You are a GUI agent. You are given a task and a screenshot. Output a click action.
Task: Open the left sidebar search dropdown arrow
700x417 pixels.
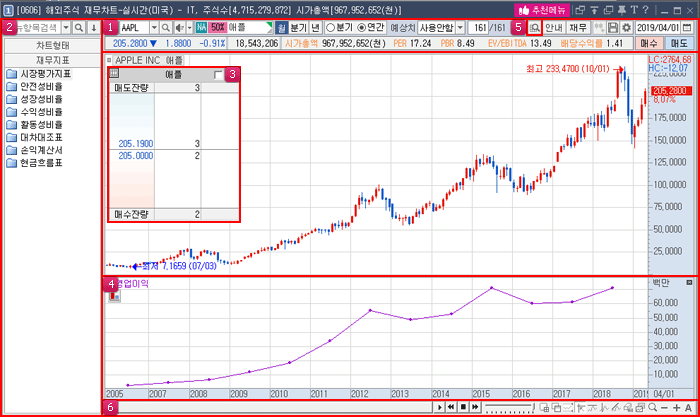pos(66,28)
